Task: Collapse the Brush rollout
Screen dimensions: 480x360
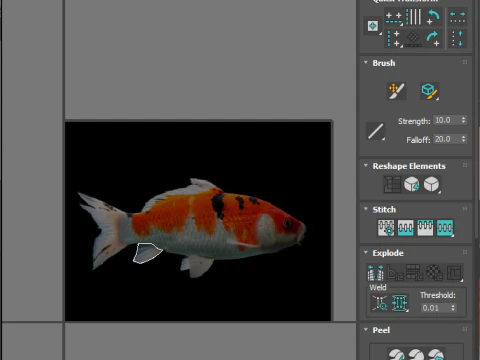Action: (x=366, y=63)
